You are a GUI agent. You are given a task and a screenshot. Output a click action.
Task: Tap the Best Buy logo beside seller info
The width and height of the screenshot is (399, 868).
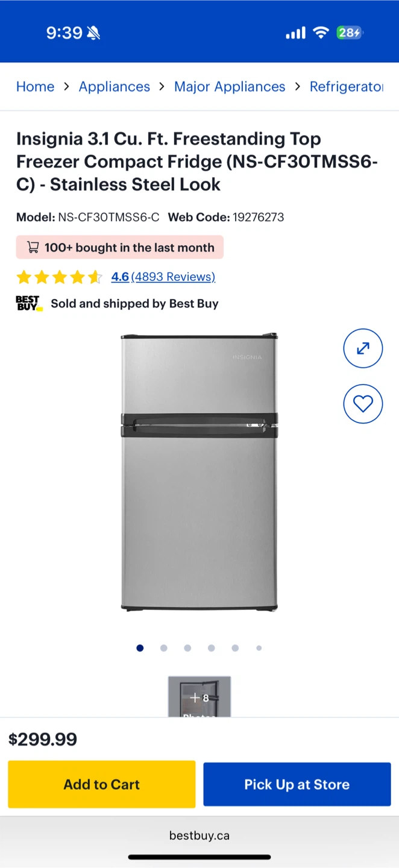29,303
